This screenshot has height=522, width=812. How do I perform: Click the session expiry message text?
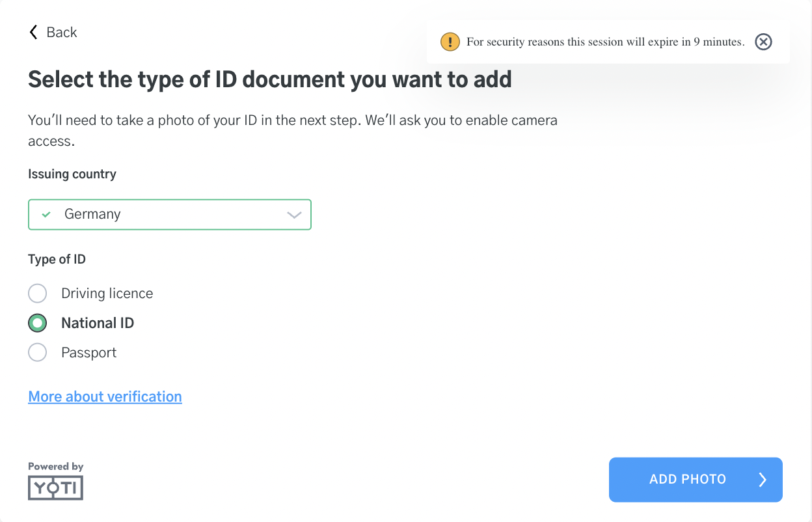[605, 42]
